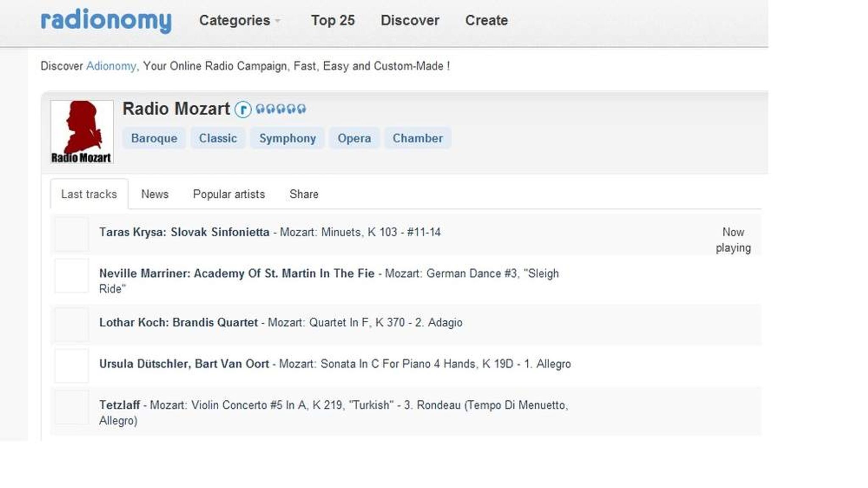Click the fourth headphone rating icon
The height and width of the screenshot is (488, 868).
pos(292,109)
